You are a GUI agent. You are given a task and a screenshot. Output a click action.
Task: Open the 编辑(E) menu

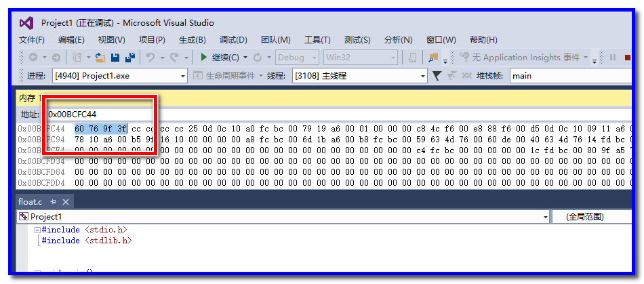71,40
